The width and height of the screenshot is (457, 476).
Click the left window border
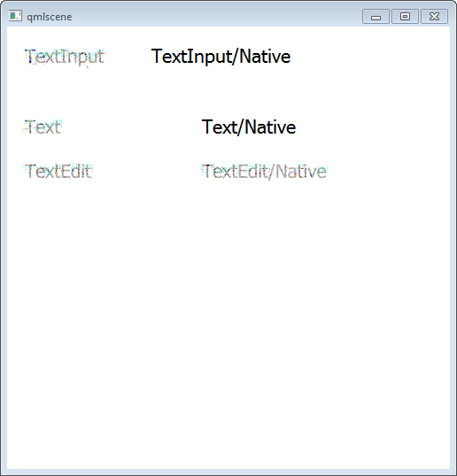point(4,242)
